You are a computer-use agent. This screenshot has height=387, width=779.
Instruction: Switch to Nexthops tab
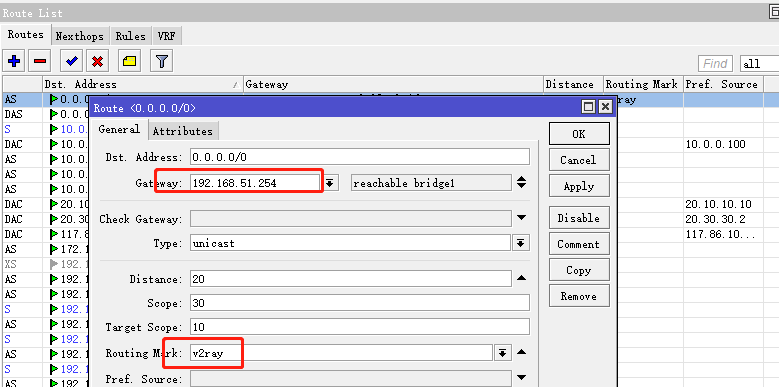click(x=79, y=36)
